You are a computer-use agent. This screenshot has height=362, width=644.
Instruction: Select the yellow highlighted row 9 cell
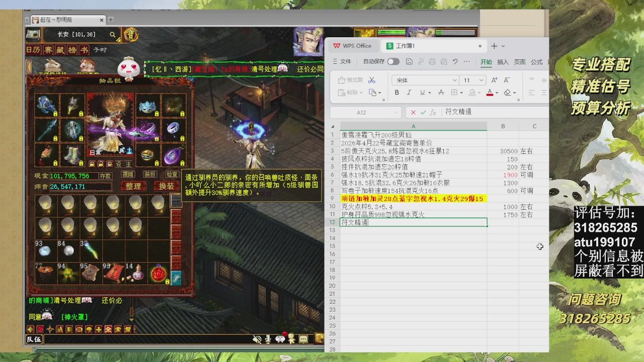coord(414,199)
